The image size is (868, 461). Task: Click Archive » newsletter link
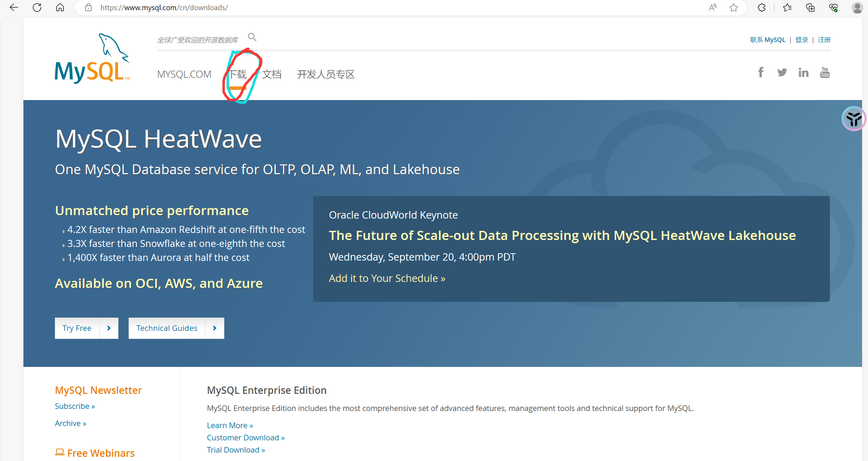pyautogui.click(x=71, y=423)
